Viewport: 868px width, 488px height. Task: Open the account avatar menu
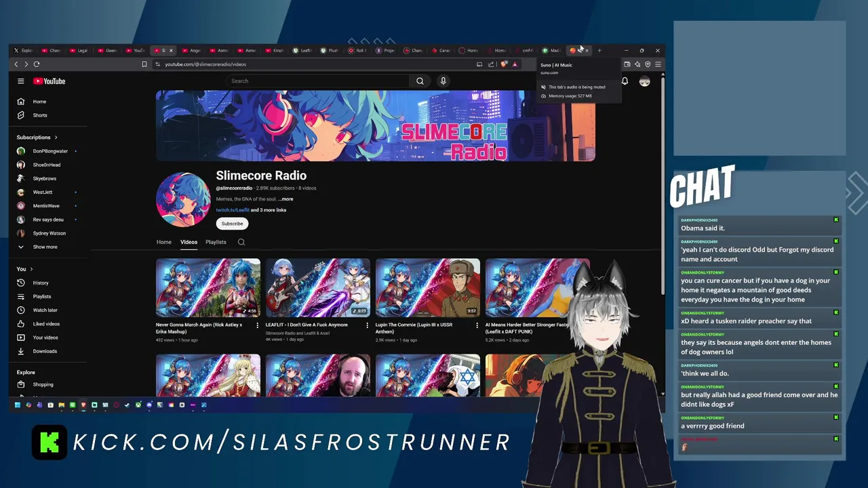coord(644,81)
